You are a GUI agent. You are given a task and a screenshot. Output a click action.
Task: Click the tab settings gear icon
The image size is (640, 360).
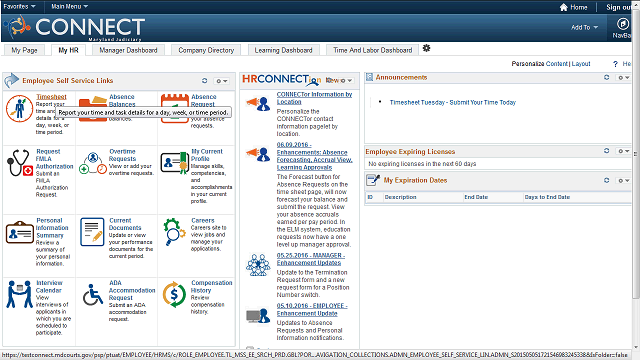tap(427, 48)
